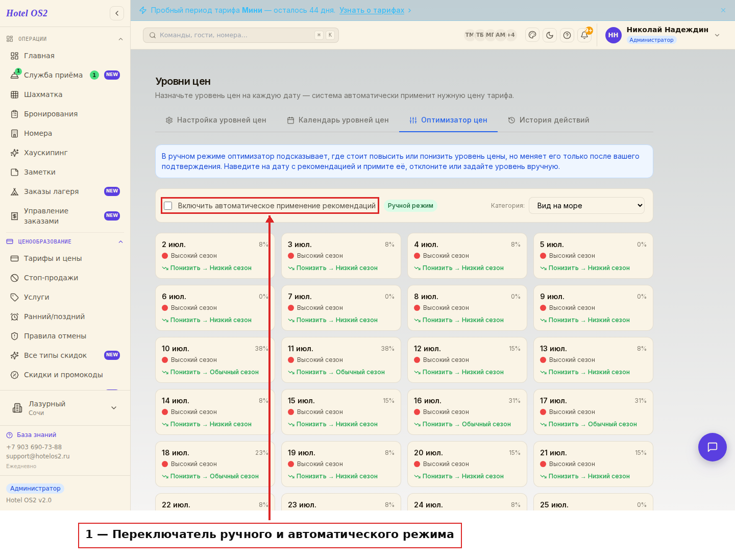Select the 10 июл. date card
735x560 pixels.
215,360
